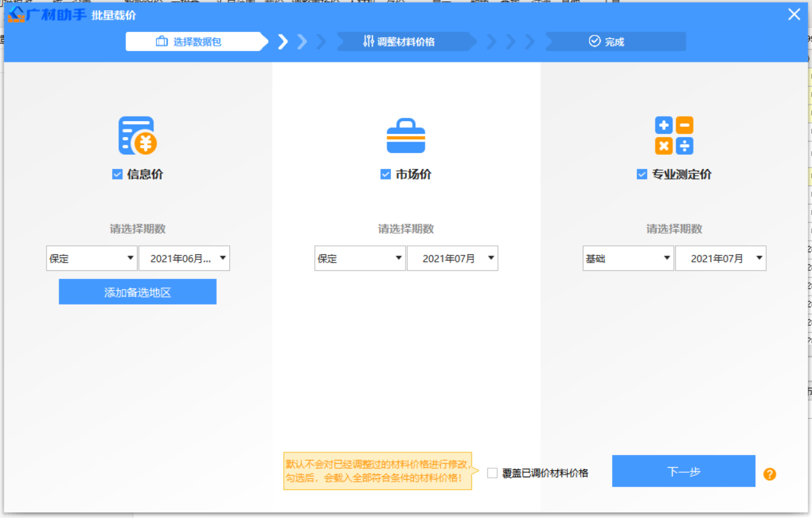The width and height of the screenshot is (812, 518).
Task: Click the 专业测定价 calculator icon
Action: (x=674, y=136)
